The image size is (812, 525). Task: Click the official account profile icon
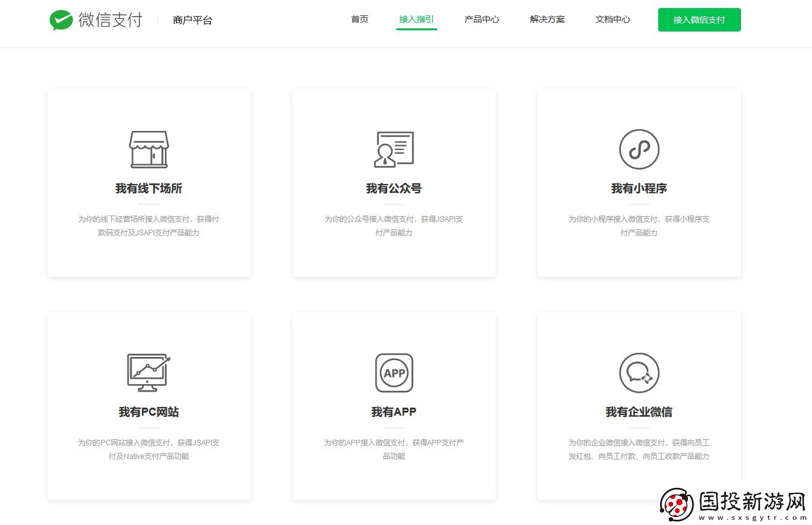(x=393, y=149)
